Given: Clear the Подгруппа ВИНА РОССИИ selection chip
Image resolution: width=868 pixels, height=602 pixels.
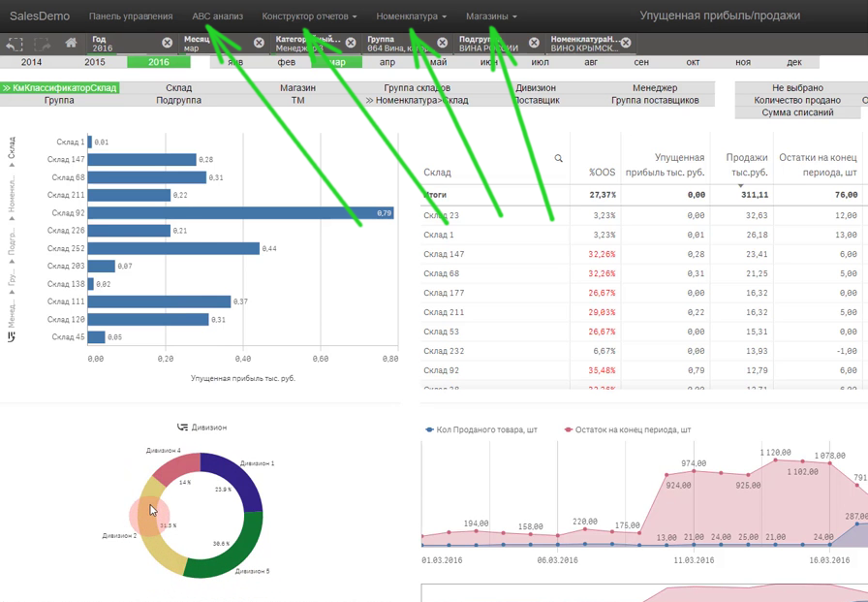Looking at the screenshot, I should [534, 43].
